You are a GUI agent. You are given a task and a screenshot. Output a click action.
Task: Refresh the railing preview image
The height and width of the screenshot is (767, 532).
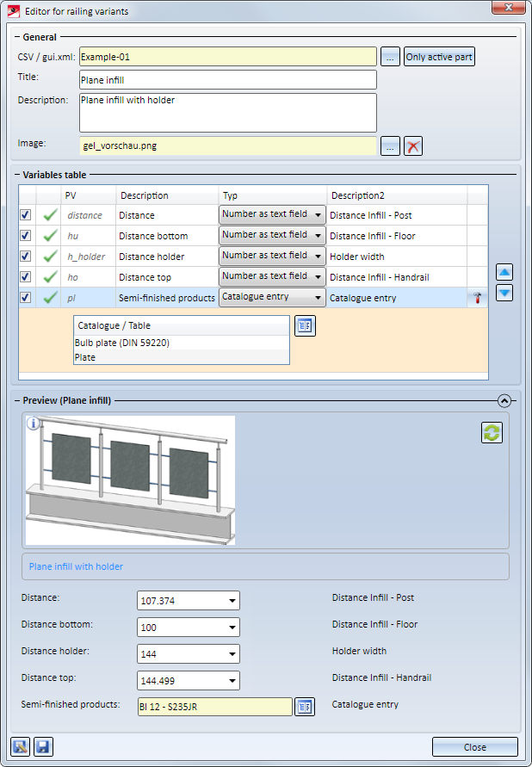pos(492,432)
